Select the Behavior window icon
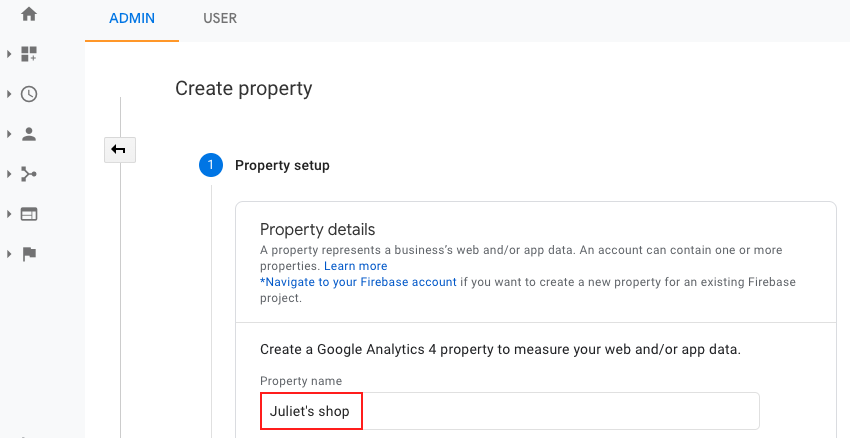 [29, 214]
